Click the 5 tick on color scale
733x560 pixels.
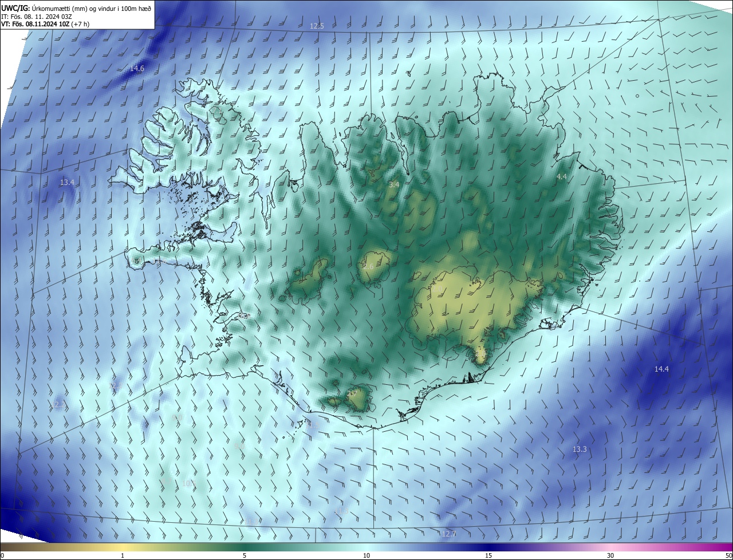click(x=245, y=555)
